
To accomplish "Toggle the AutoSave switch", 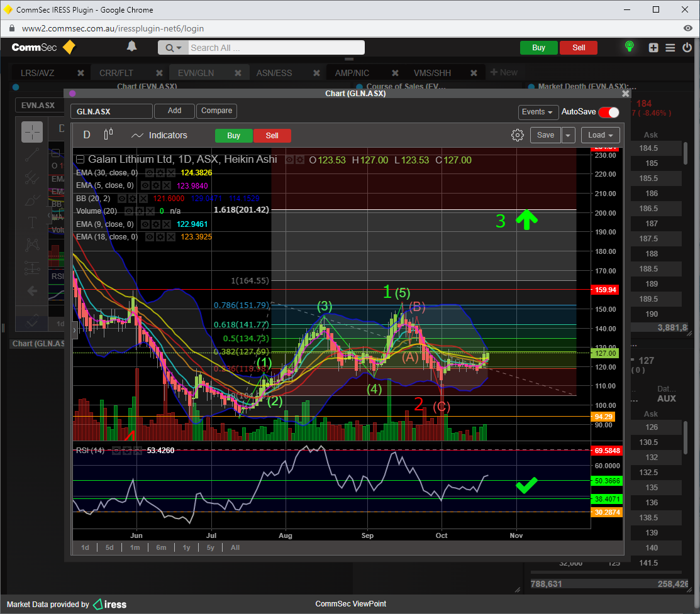I will (609, 112).
